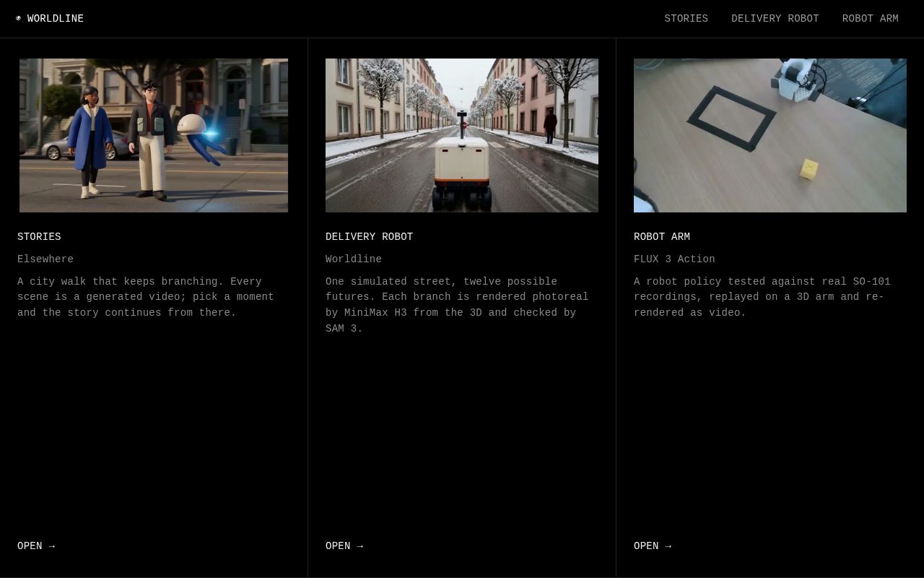This screenshot has width=924, height=578.
Task: Open the snowy street delivery robot thumbnail
Action: point(462,135)
